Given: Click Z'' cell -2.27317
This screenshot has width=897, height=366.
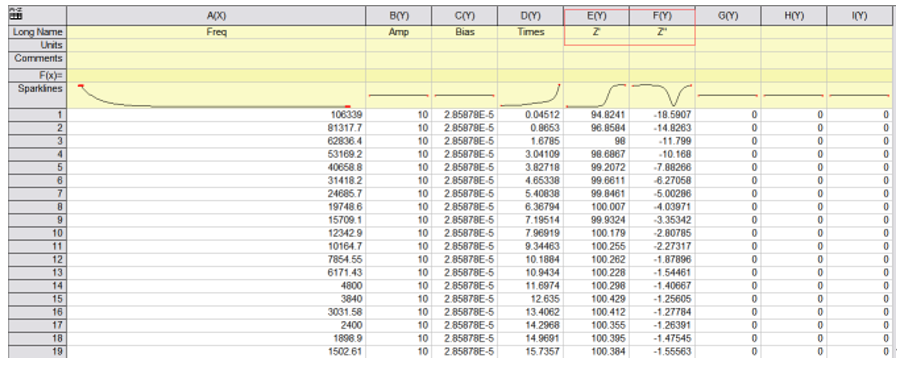Looking at the screenshot, I should pos(662,246).
